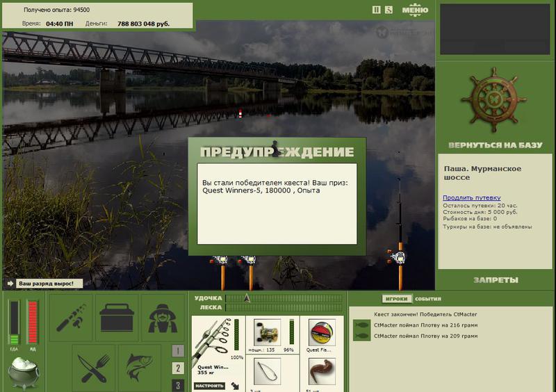Pause the game with the pause icon
Screen dimensions: 556x392
(x=376, y=10)
